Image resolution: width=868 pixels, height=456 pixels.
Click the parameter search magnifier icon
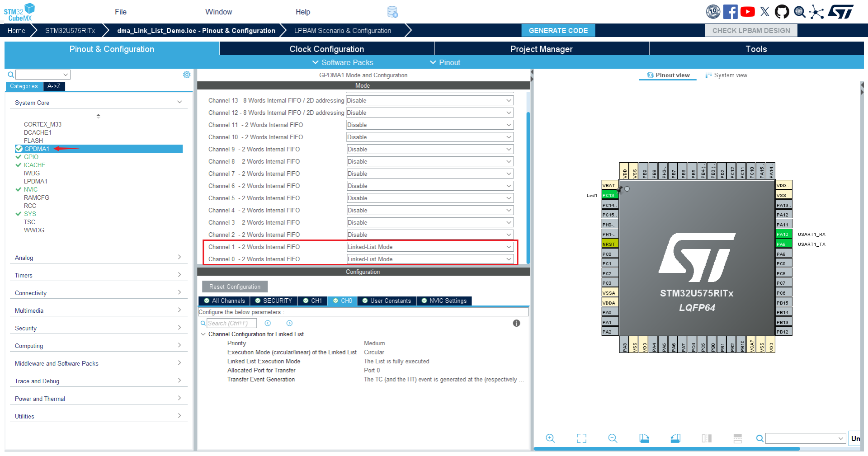[x=203, y=323]
